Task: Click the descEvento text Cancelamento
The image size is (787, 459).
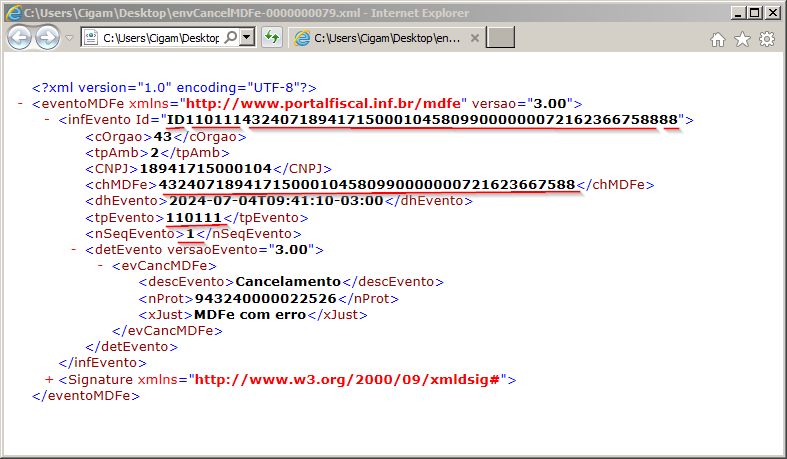Action: click(x=288, y=281)
